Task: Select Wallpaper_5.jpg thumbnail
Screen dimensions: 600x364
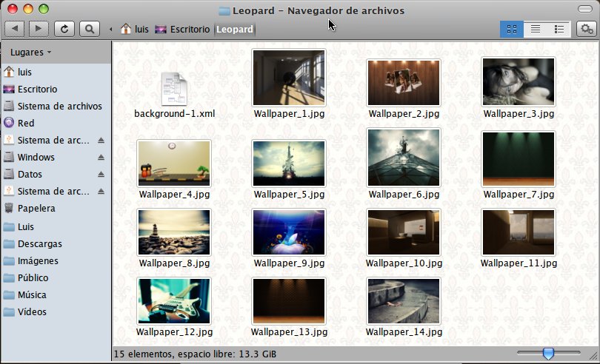Action: pyautogui.click(x=289, y=164)
